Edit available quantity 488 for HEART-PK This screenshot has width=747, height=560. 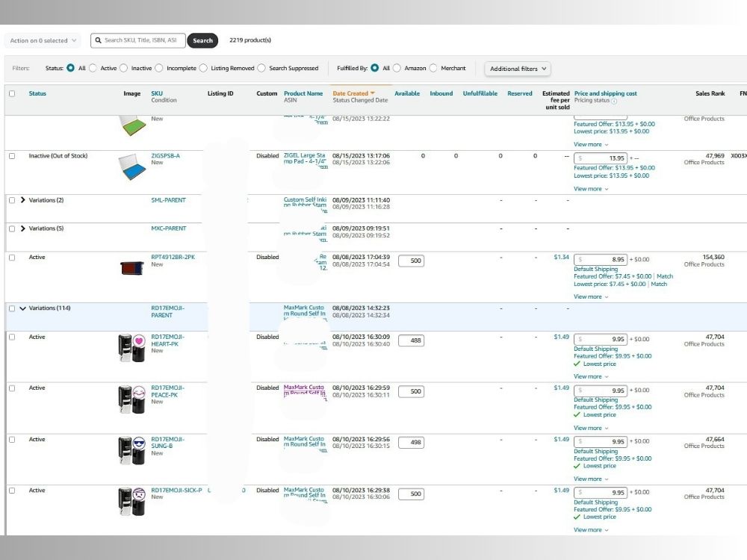[x=411, y=340]
